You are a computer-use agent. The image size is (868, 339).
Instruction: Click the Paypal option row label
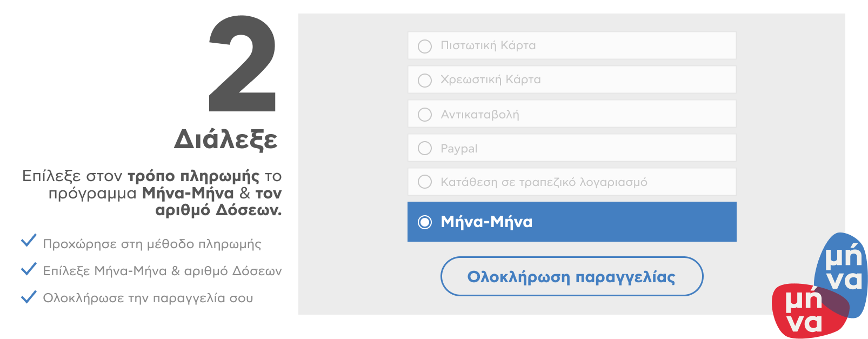point(459,149)
